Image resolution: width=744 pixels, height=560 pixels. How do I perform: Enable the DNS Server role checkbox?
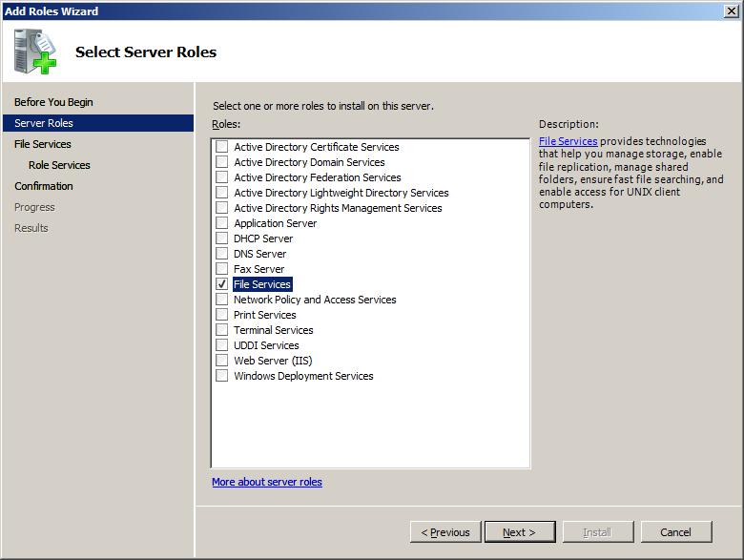pyautogui.click(x=221, y=254)
